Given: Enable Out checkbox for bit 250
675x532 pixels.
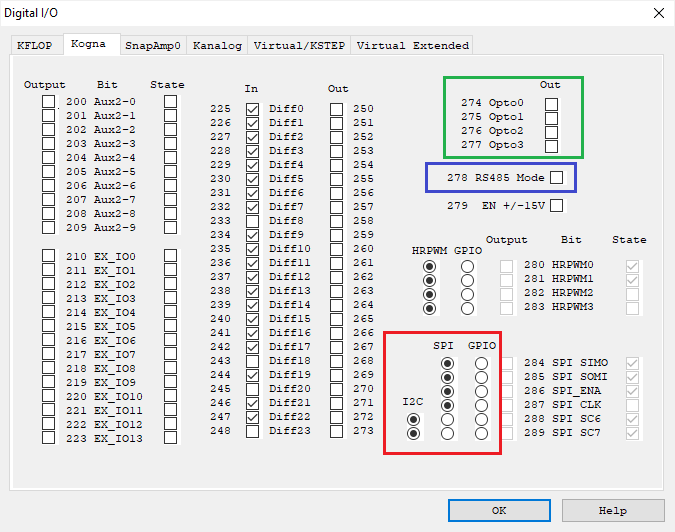Looking at the screenshot, I should 337,109.
